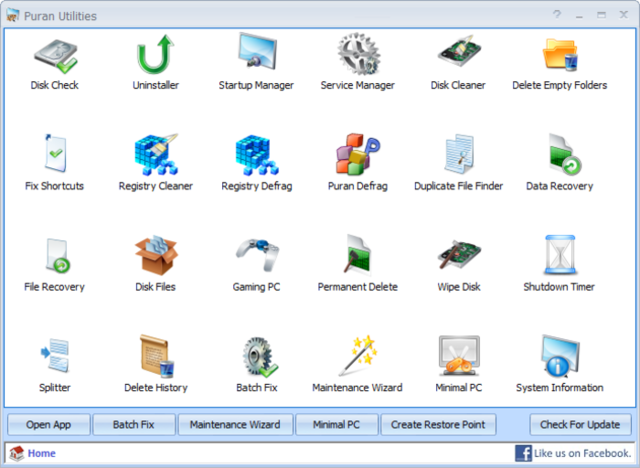Select the Batch Fix gear icon
This screenshot has width=640, height=468.
pos(260,357)
